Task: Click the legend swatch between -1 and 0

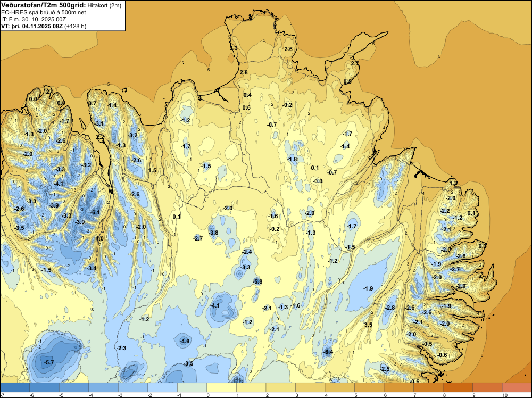Action: tap(193, 387)
